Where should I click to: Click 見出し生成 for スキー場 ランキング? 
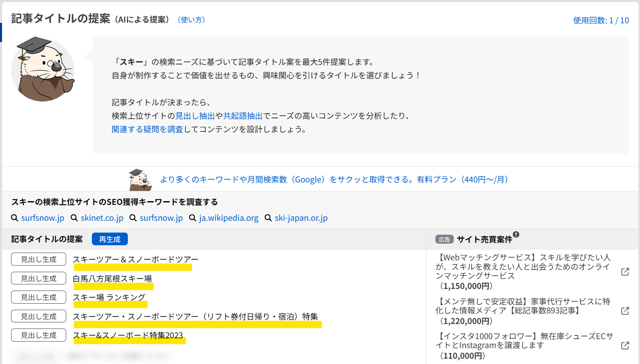[x=38, y=297]
